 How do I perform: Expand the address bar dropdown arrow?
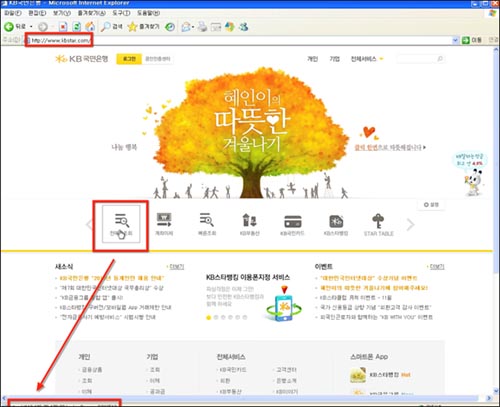[455, 40]
